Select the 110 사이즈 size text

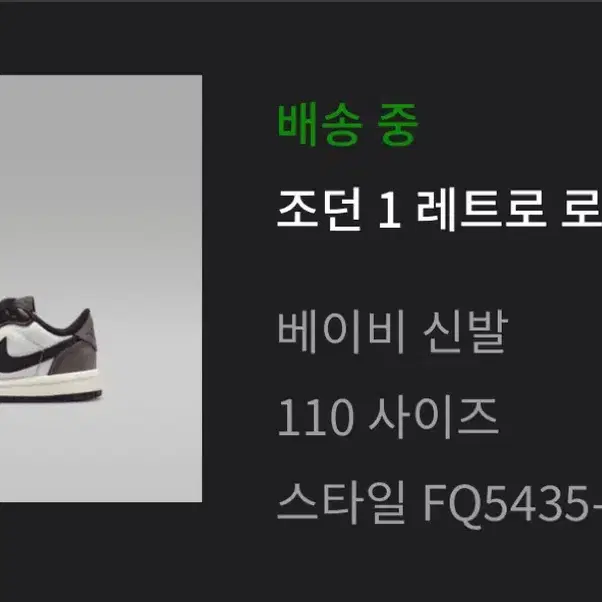[x=388, y=418]
